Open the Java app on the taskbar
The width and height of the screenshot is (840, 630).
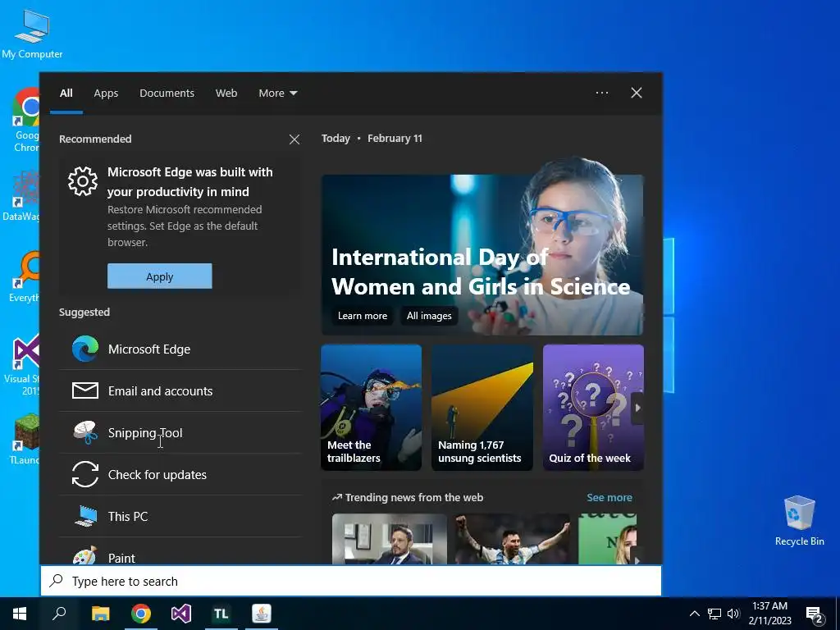tap(262, 614)
